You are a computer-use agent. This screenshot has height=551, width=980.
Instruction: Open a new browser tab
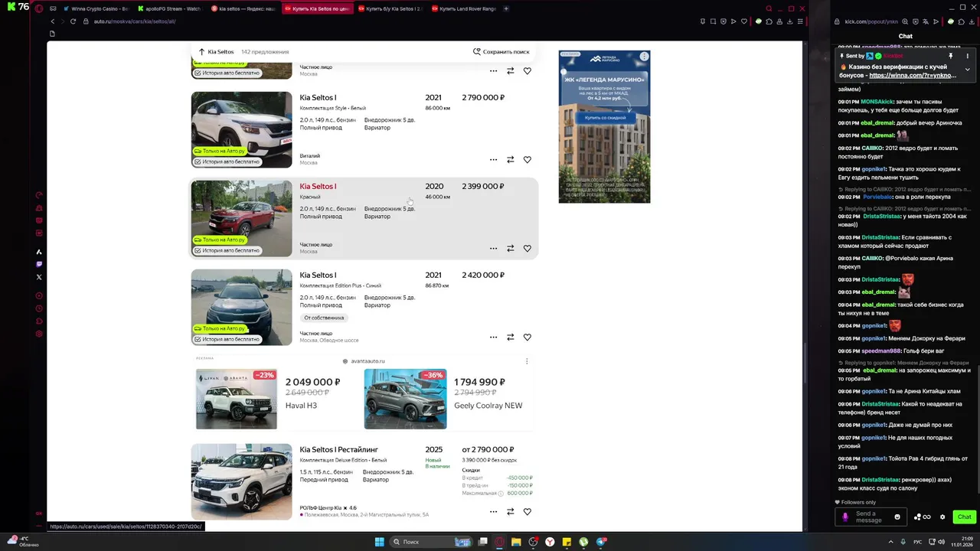(x=506, y=8)
